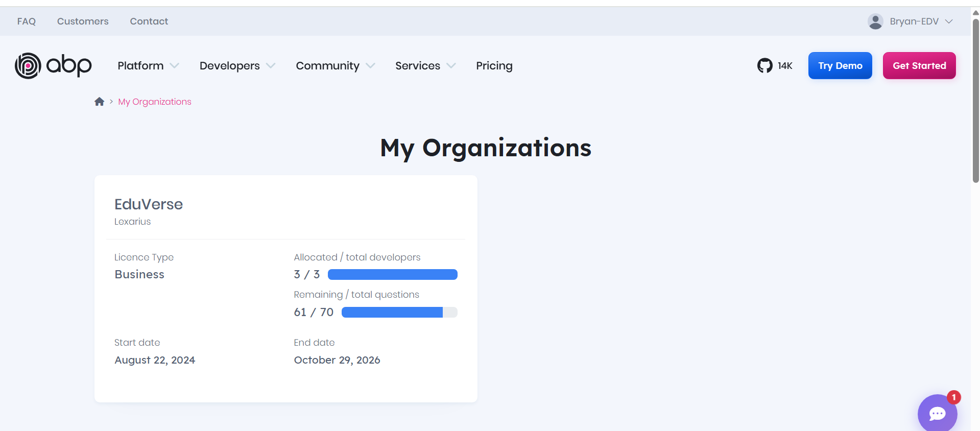Screen dimensions: 980x431
Task: Open the Customers page
Action: [83, 21]
